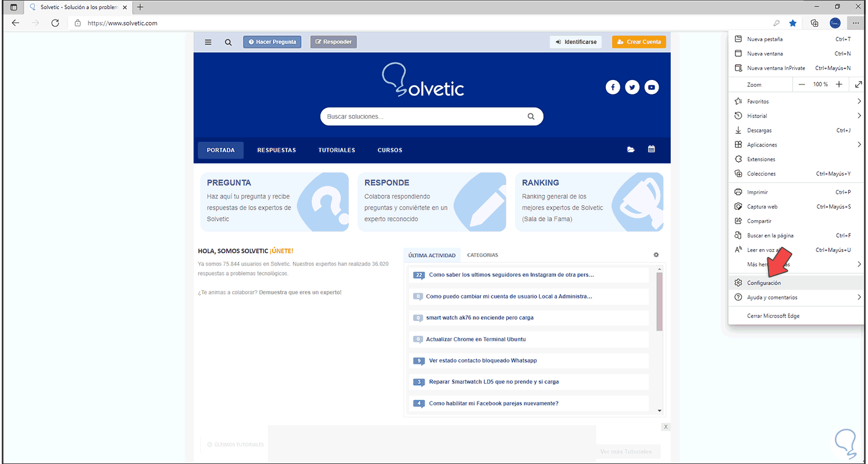Open 'Como saber los ultimos seguidores en Instagram' post
This screenshot has height=464, width=868.
click(512, 275)
